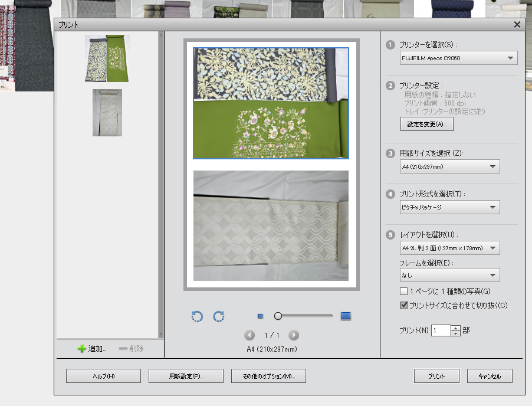Rotate the photo right (clockwise)
532x406 pixels.
click(219, 316)
